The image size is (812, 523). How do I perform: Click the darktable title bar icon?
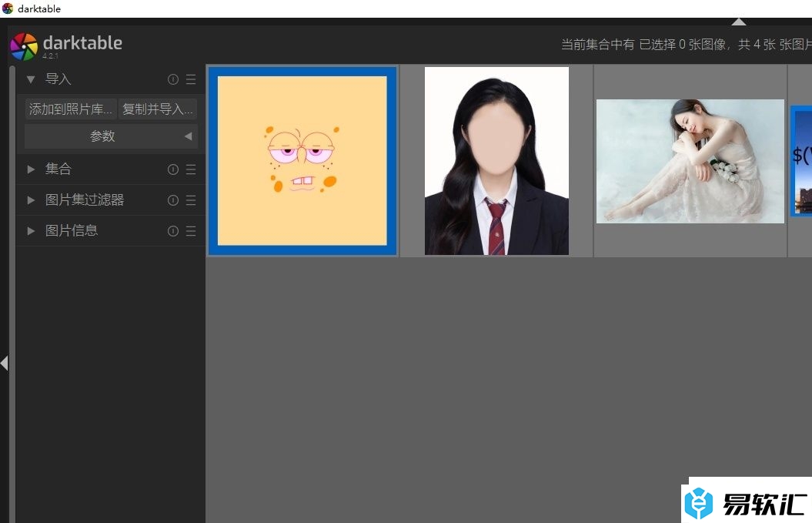point(8,8)
